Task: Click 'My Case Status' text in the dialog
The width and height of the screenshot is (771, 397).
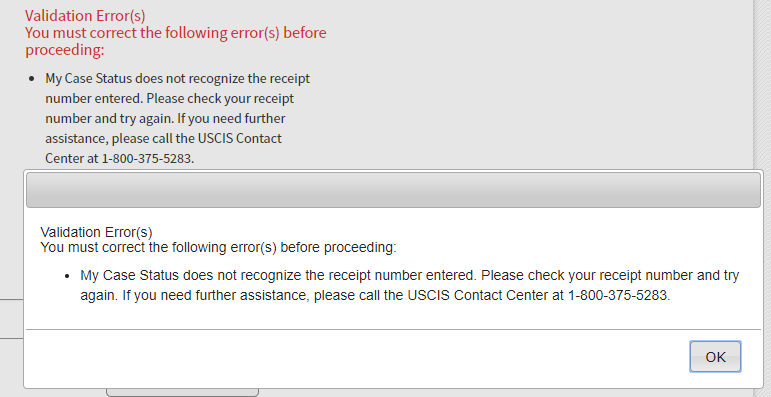Action: click(129, 275)
